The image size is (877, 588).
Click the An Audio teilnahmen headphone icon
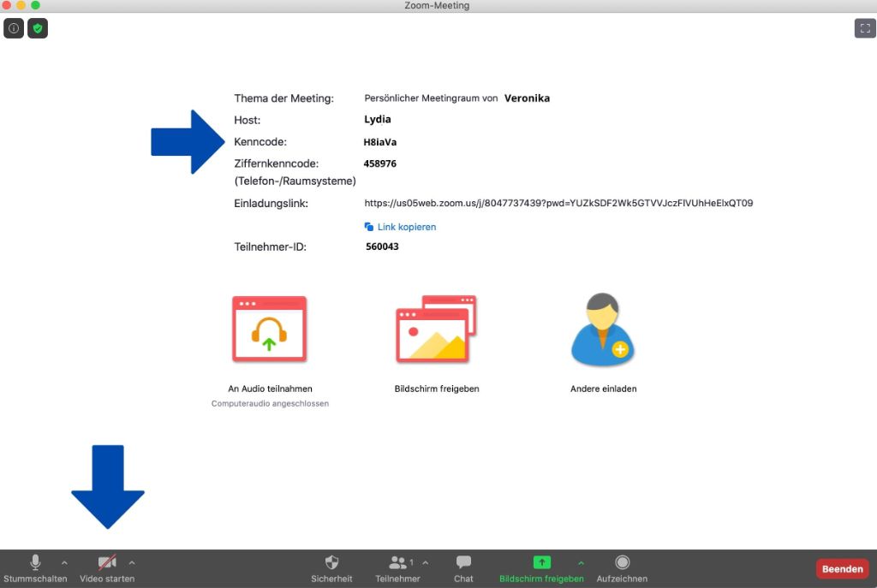(x=270, y=330)
